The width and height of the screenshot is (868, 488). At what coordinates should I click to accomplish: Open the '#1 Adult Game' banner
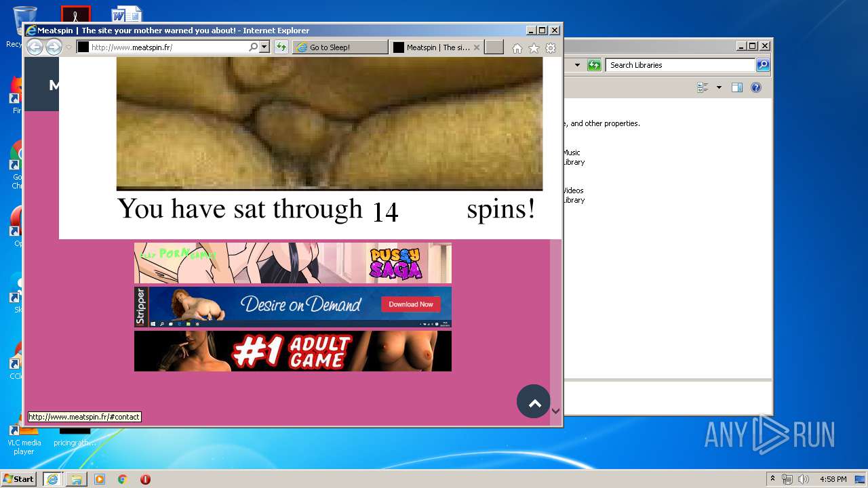pyautogui.click(x=293, y=351)
